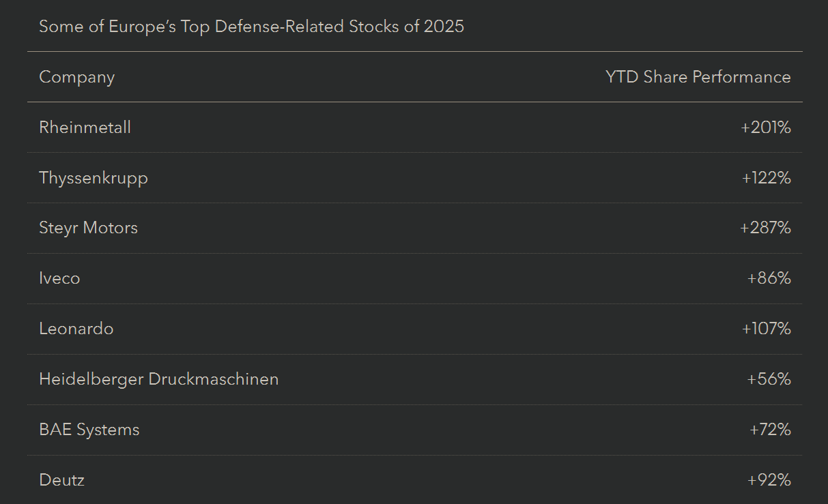Click the +56% share performance figure
Screen dimensions: 828x504
(x=769, y=379)
